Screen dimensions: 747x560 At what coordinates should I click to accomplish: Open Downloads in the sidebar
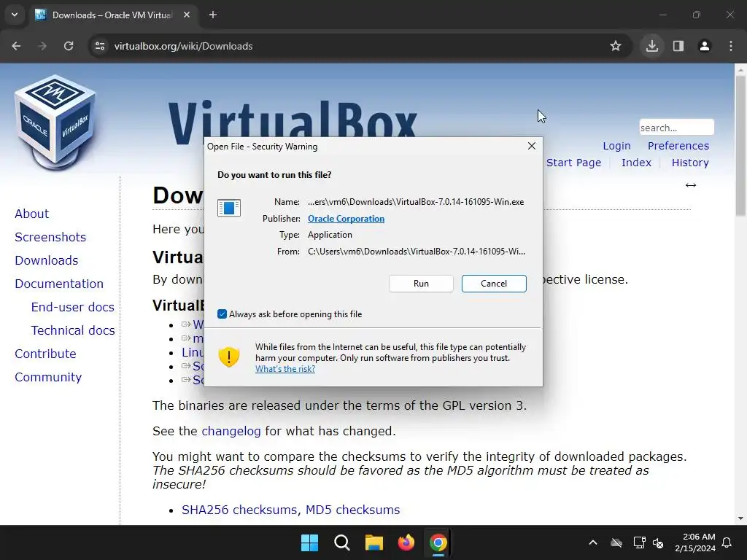coord(46,260)
